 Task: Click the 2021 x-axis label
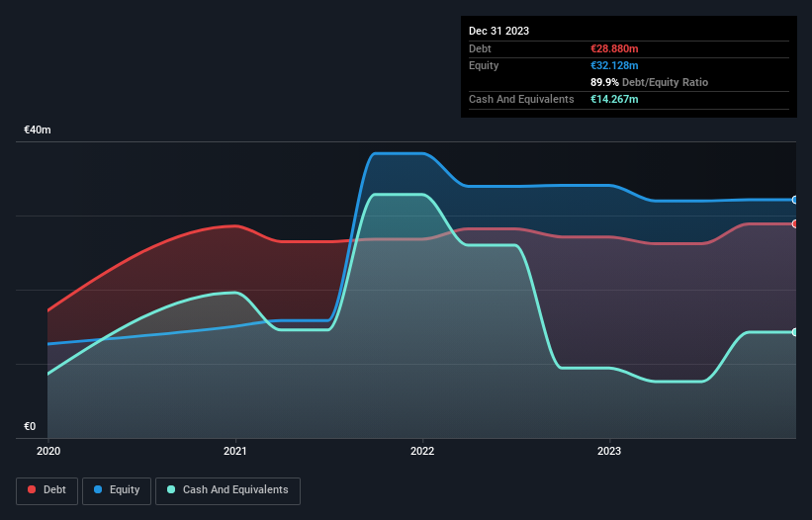tap(235, 451)
